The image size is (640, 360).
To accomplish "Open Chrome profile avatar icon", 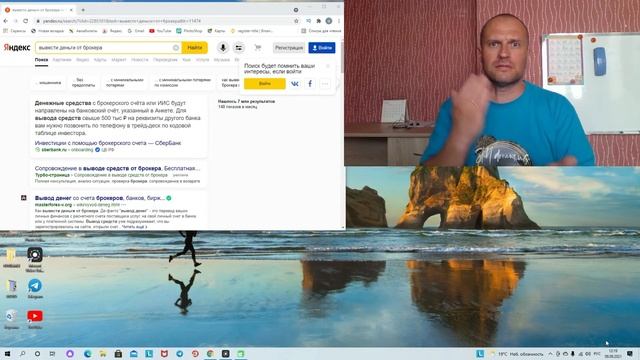I will (329, 21).
